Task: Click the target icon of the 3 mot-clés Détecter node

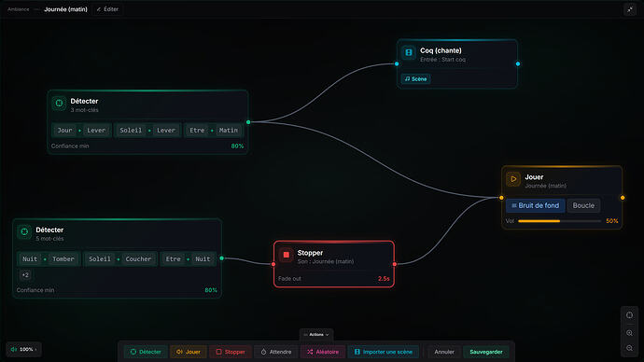Action: click(x=59, y=103)
